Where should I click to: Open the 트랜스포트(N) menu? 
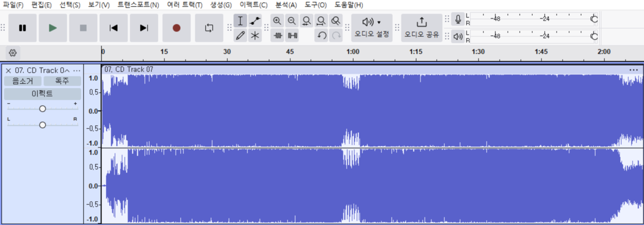point(138,5)
